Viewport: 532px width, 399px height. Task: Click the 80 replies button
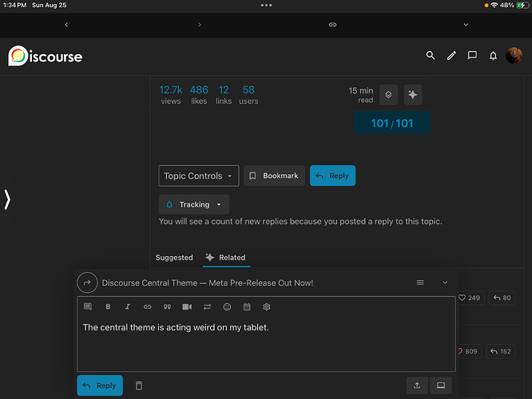click(x=502, y=298)
